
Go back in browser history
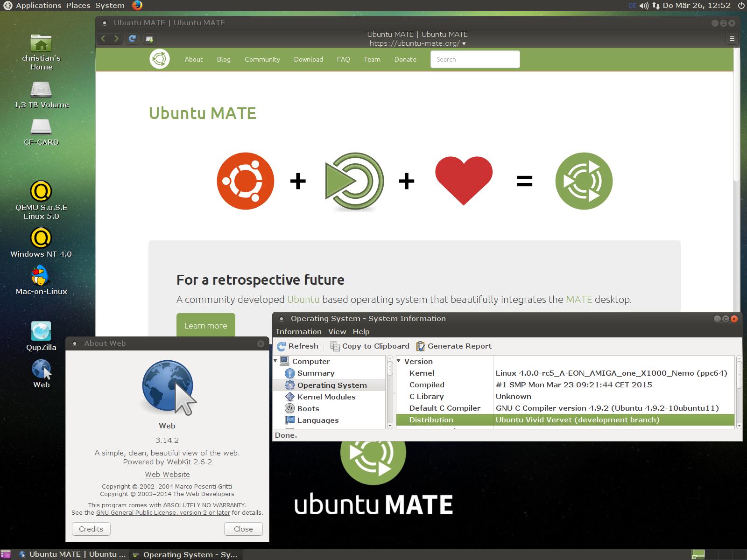[x=104, y=39]
